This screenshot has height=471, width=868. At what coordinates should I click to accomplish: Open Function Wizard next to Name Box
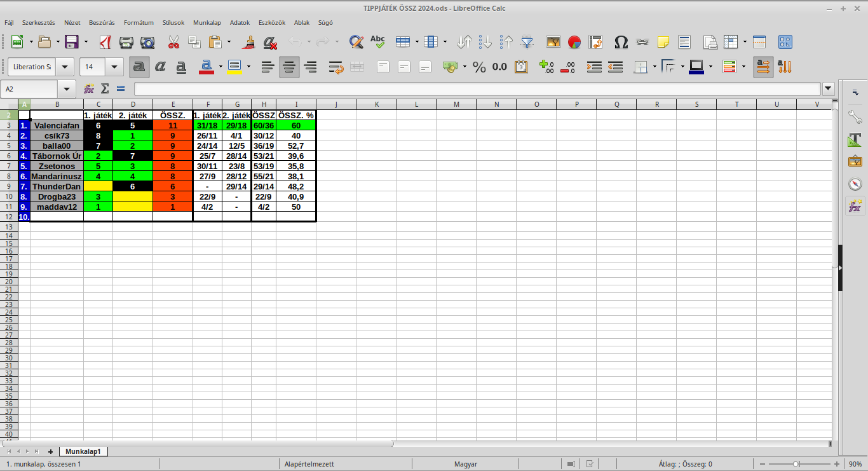(89, 89)
